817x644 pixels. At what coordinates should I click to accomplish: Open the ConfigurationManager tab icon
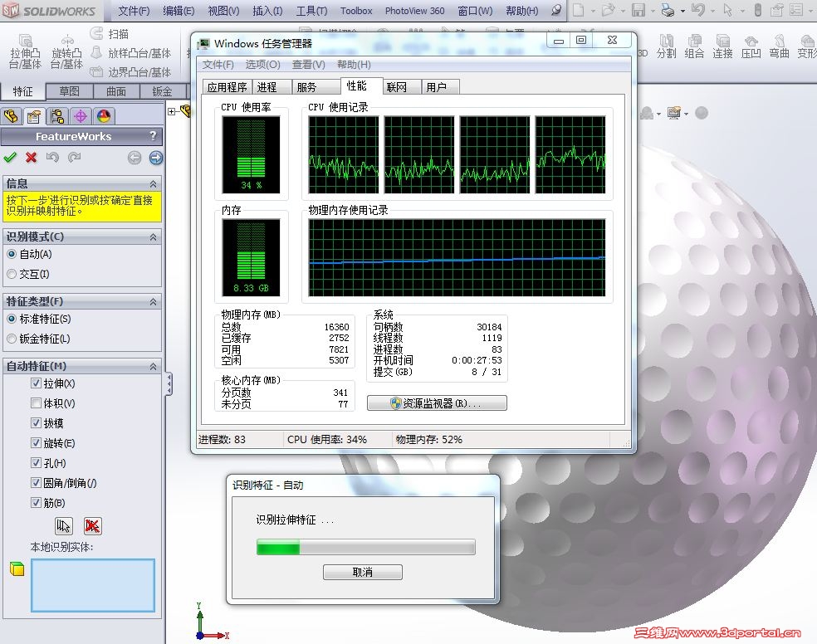(57, 116)
